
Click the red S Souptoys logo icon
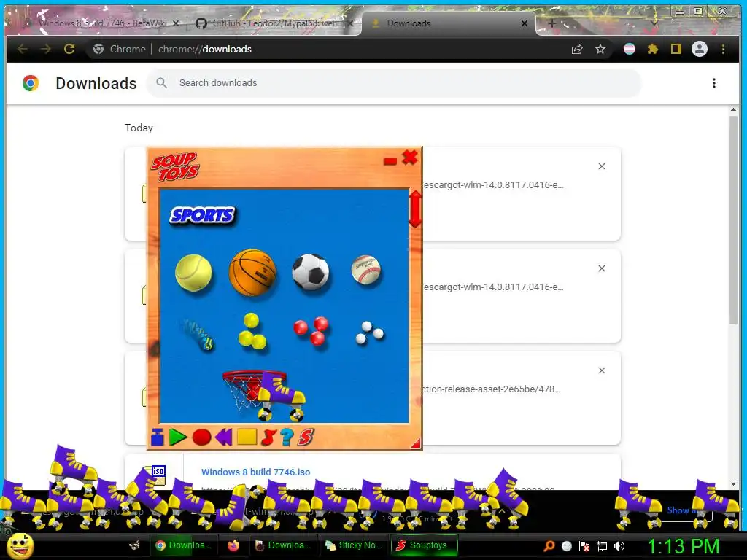[306, 437]
